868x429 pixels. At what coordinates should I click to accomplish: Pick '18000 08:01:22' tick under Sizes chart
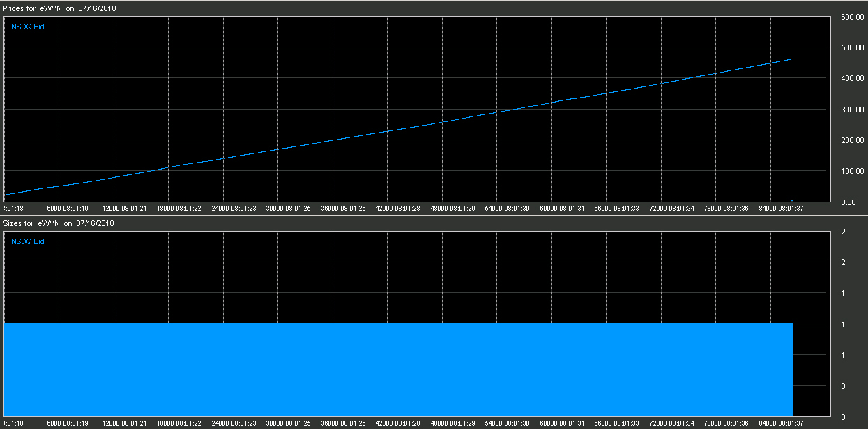coord(179,423)
